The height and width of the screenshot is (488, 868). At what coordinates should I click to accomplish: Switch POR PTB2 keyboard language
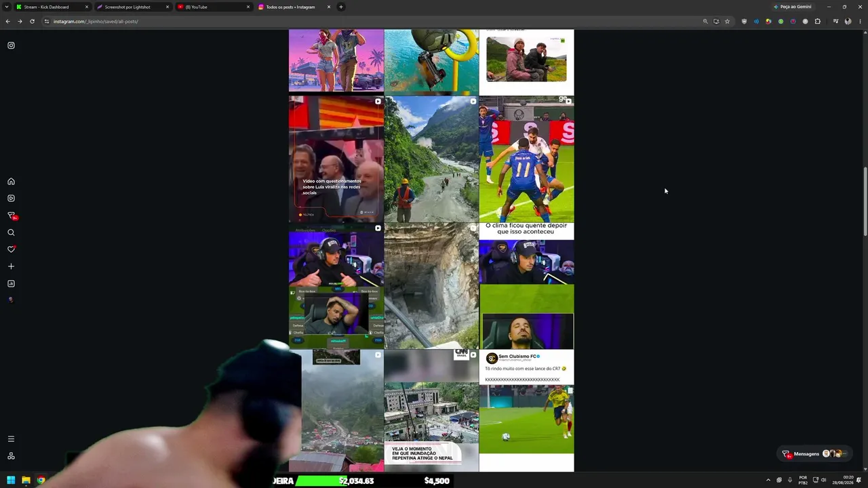pyautogui.click(x=803, y=481)
